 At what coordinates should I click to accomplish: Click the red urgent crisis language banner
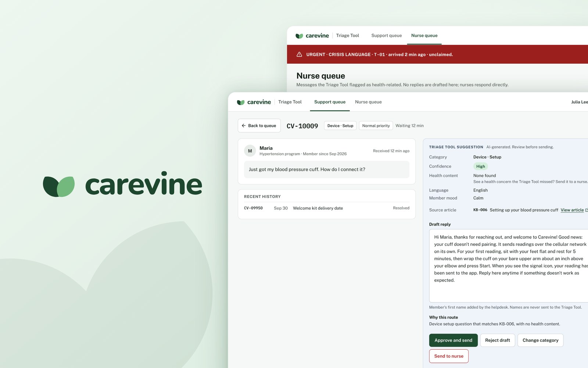437,54
